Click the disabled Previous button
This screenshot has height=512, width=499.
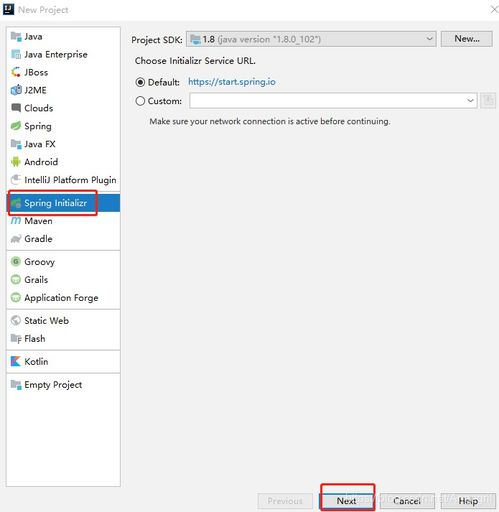285,501
